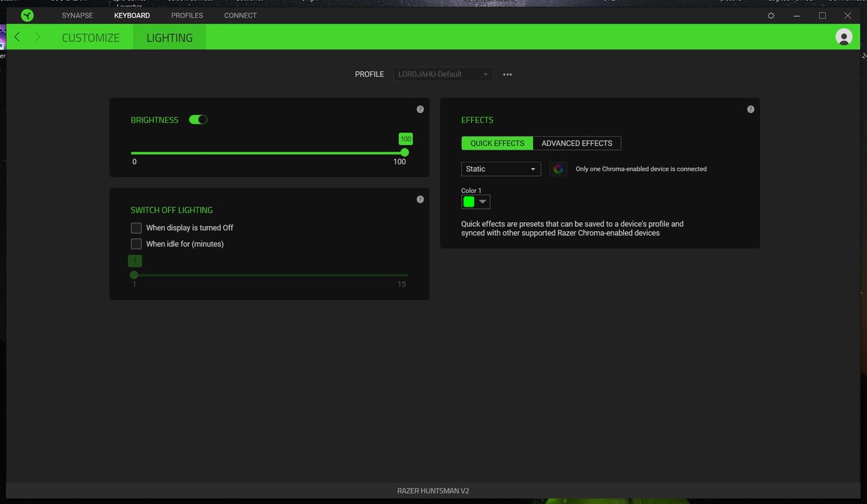Screen dimensions: 867x504
Task: Click the green Color 1 swatch
Action: coord(469,202)
